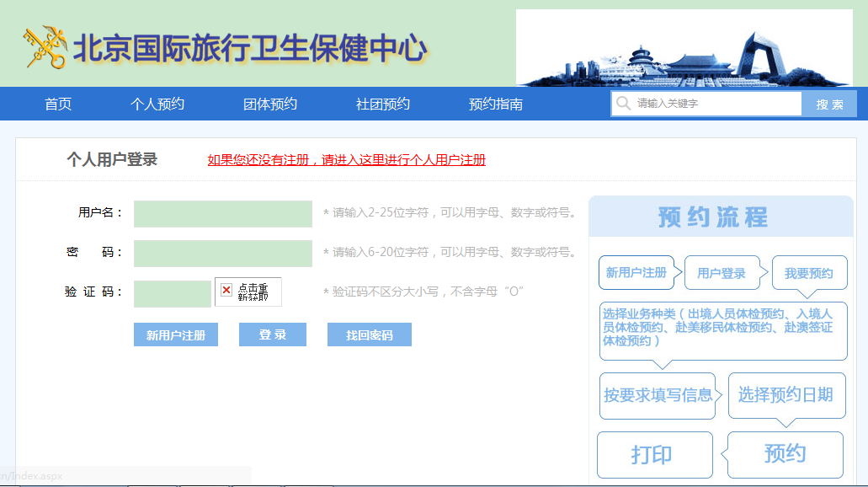Click the 预约 final flow step box
Image resolution: width=868 pixels, height=487 pixels.
[785, 454]
